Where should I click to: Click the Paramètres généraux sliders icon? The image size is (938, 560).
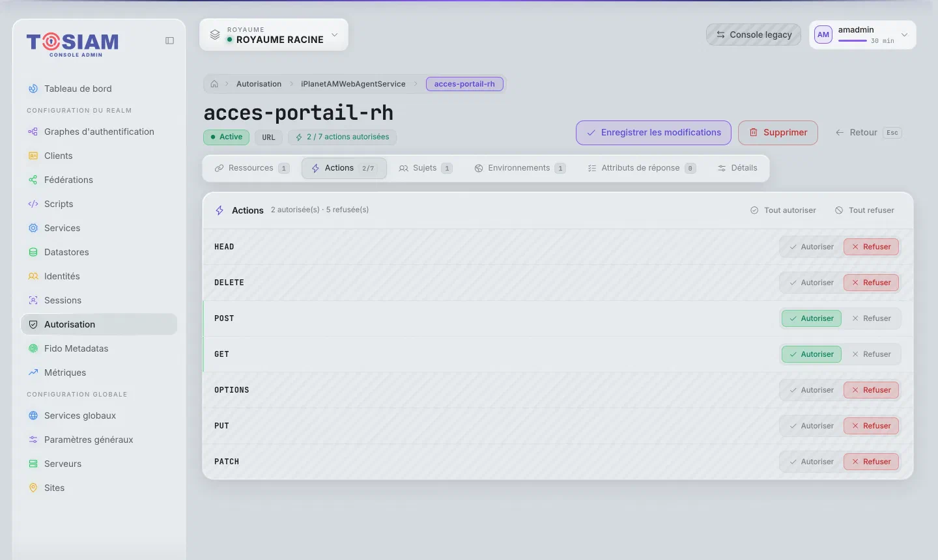33,440
